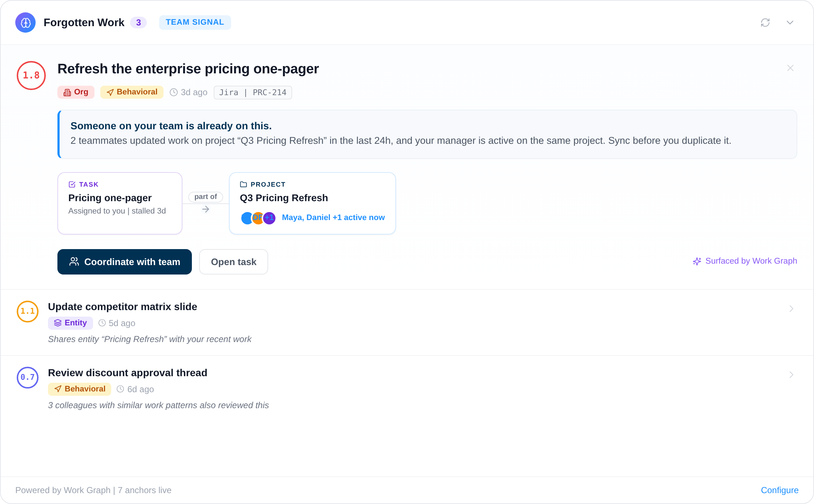Click the task checkbox icon above Pricing one-pager
The width and height of the screenshot is (814, 504).
coord(72,184)
